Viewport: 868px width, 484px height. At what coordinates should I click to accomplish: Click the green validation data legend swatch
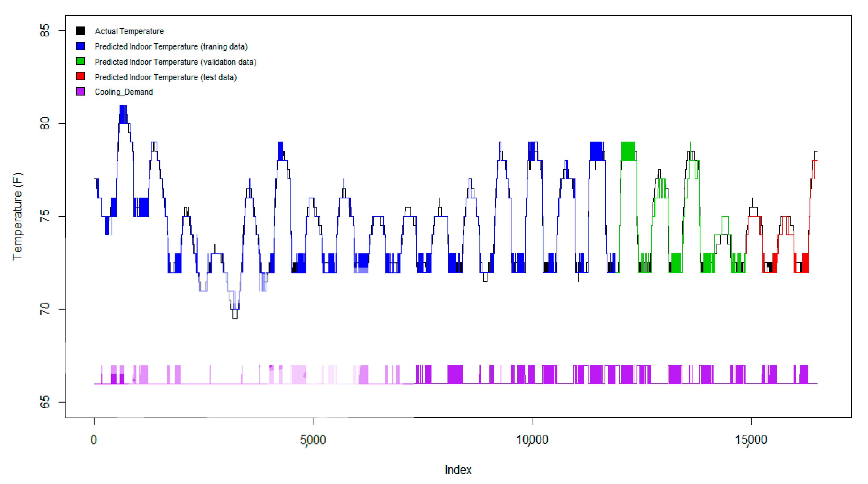(80, 61)
